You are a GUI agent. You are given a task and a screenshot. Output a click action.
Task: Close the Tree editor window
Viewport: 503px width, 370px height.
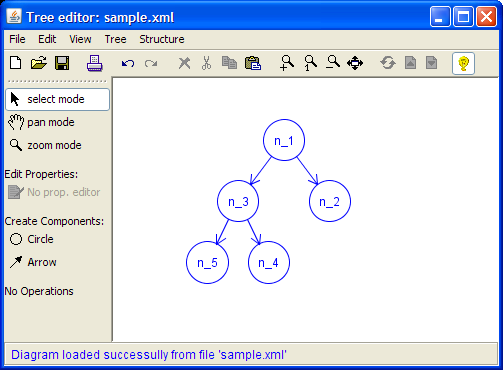pos(486,17)
